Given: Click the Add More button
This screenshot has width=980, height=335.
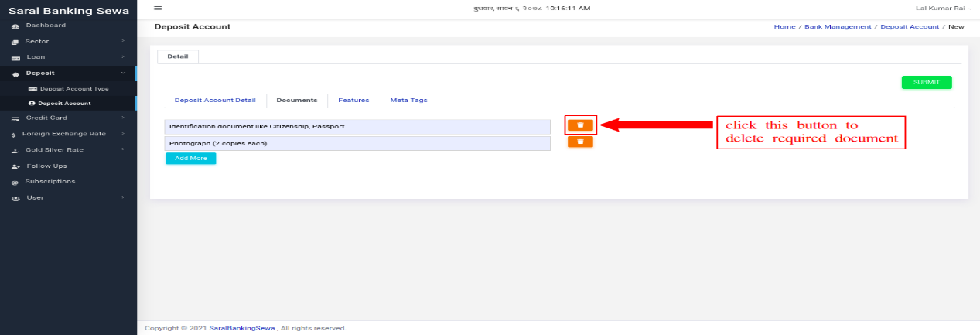Looking at the screenshot, I should (x=191, y=158).
